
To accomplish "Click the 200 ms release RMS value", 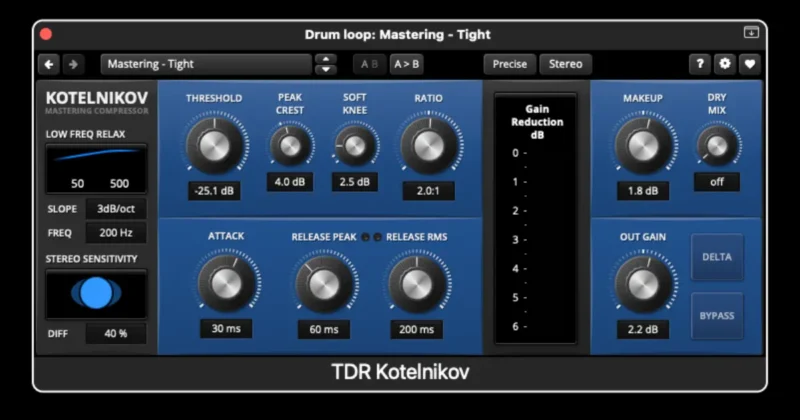I will [417, 330].
